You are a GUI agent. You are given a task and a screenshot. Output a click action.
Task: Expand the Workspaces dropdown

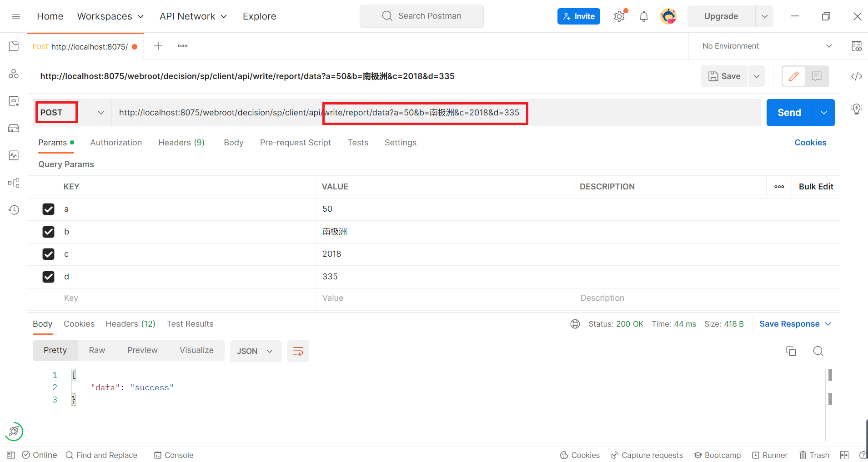tap(110, 16)
